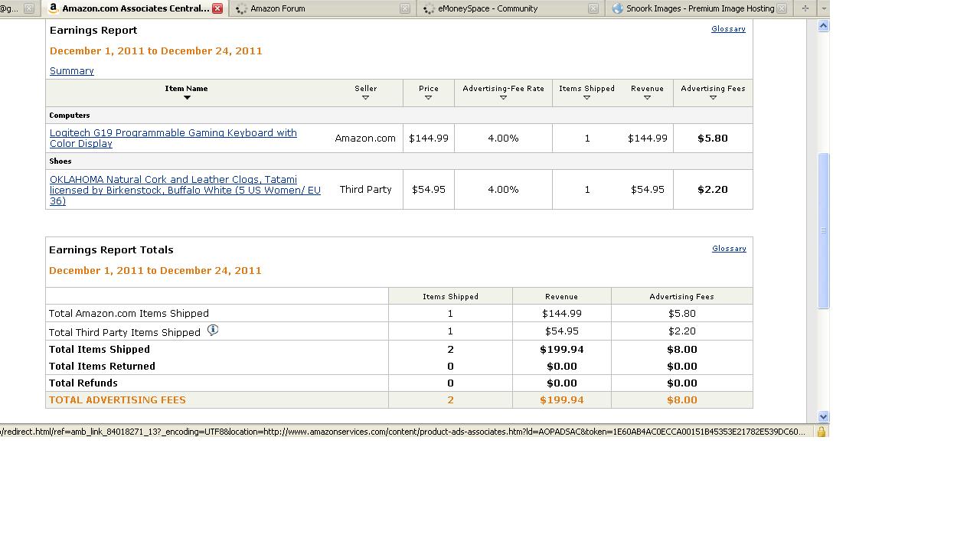Sort using the Price column arrow

pos(428,97)
